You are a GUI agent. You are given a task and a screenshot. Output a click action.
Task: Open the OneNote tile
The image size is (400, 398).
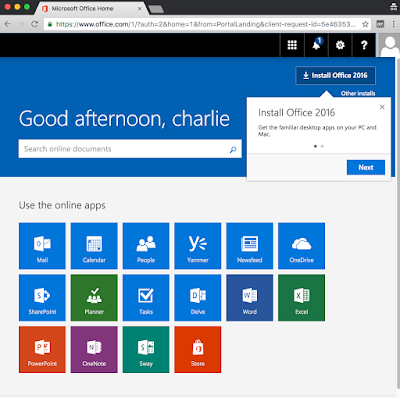point(94,349)
